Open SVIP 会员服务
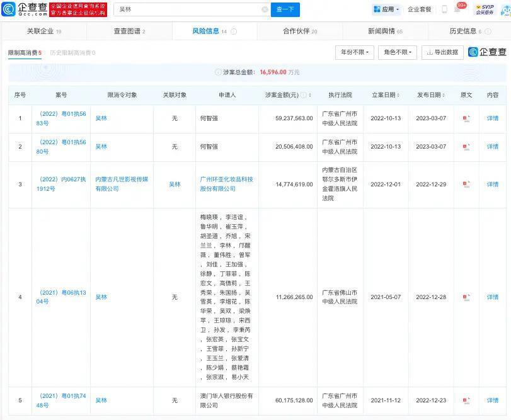Viewport: 511px width, 420px height. click(x=485, y=9)
